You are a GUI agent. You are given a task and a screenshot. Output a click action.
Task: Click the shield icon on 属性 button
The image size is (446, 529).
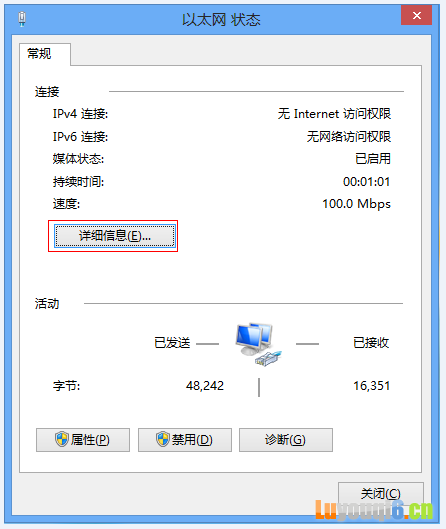pyautogui.click(x=62, y=439)
